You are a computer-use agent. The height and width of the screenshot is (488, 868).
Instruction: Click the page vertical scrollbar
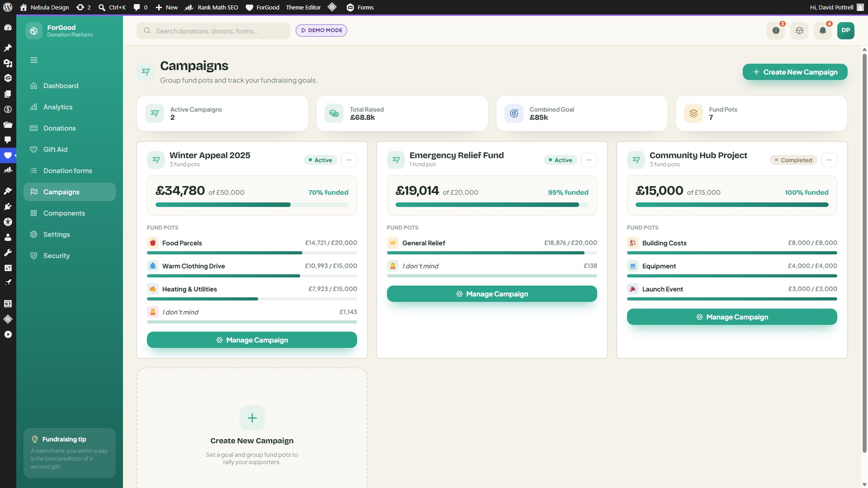(x=864, y=253)
